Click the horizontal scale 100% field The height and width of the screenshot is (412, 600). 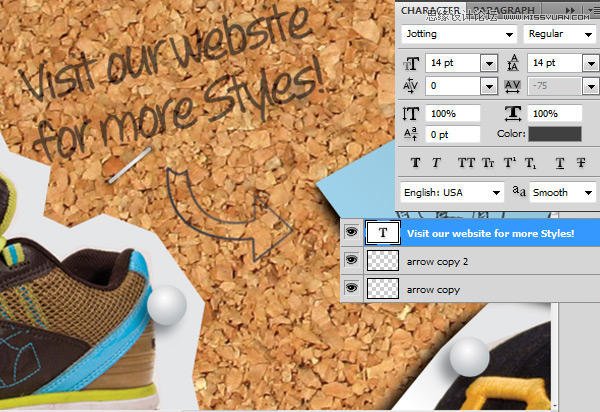554,114
